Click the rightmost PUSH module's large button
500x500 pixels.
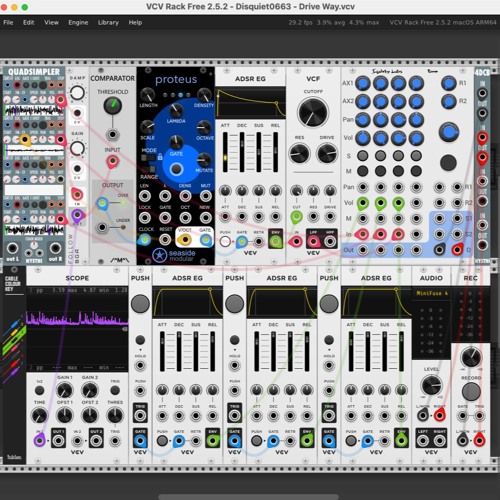[x=329, y=303]
